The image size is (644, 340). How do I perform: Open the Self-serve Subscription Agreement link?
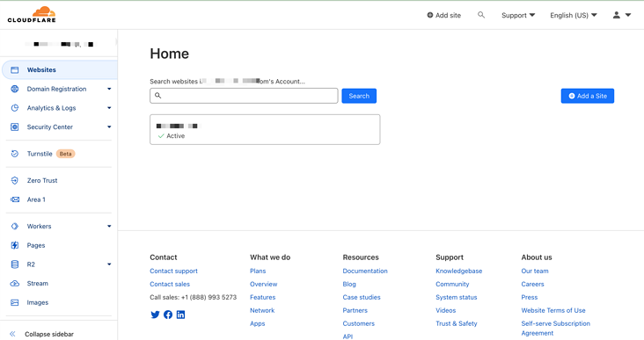coord(556,329)
